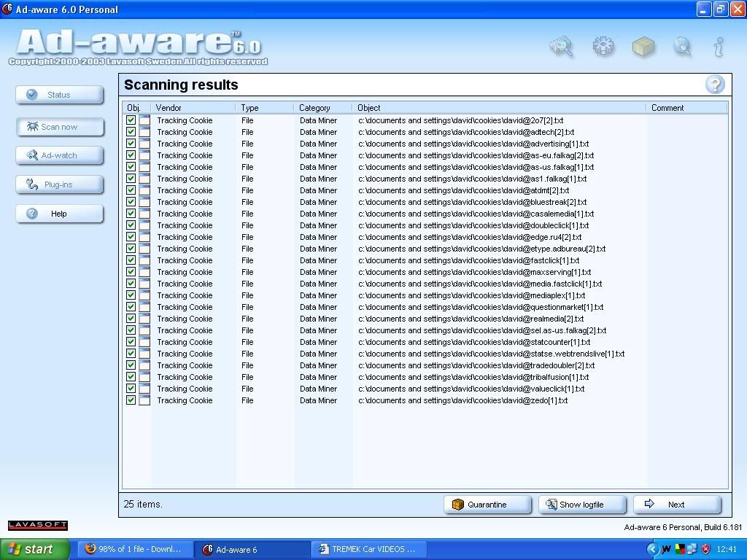
Task: Click file icon of david@tradedoubler[2].txt row
Action: (144, 365)
